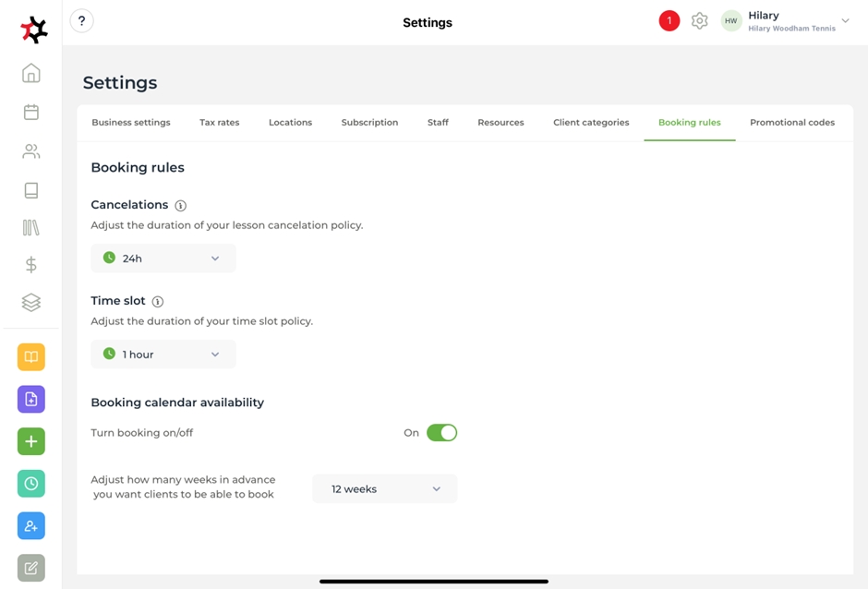Open the 24h cancelation dropdown
868x589 pixels.
163,258
